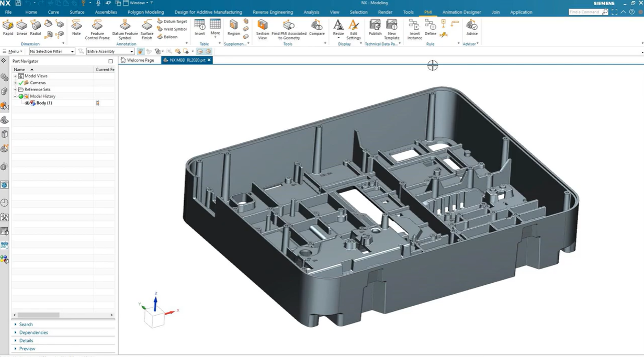Click the Current Feature column header
644x357 pixels.
[x=105, y=69]
